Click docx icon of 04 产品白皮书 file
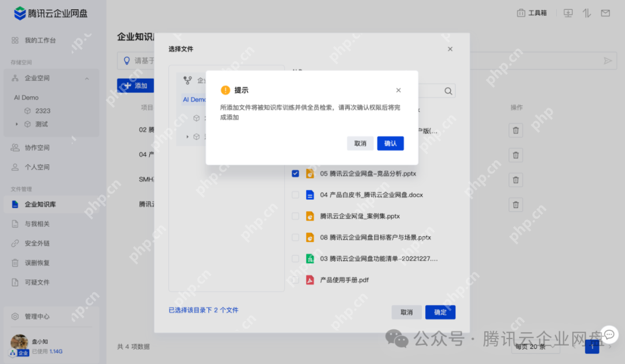The image size is (625, 364). pyautogui.click(x=310, y=195)
